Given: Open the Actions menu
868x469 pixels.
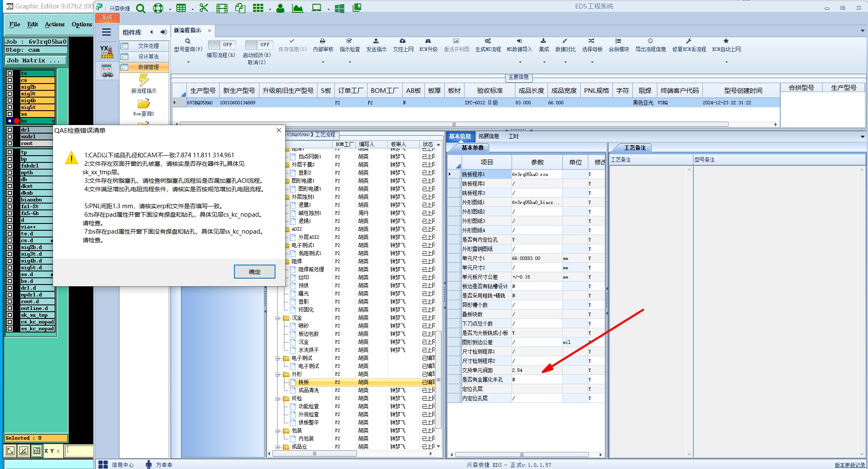Looking at the screenshot, I should (55, 24).
